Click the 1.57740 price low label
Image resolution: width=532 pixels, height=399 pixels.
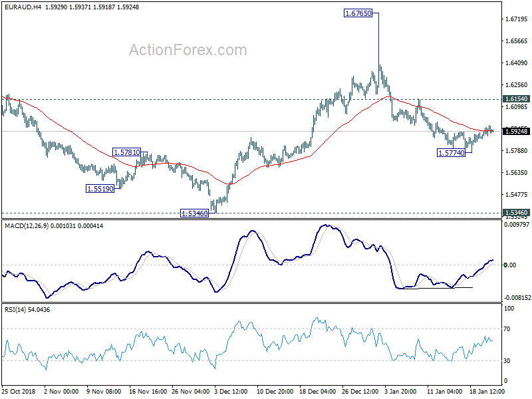452,153
